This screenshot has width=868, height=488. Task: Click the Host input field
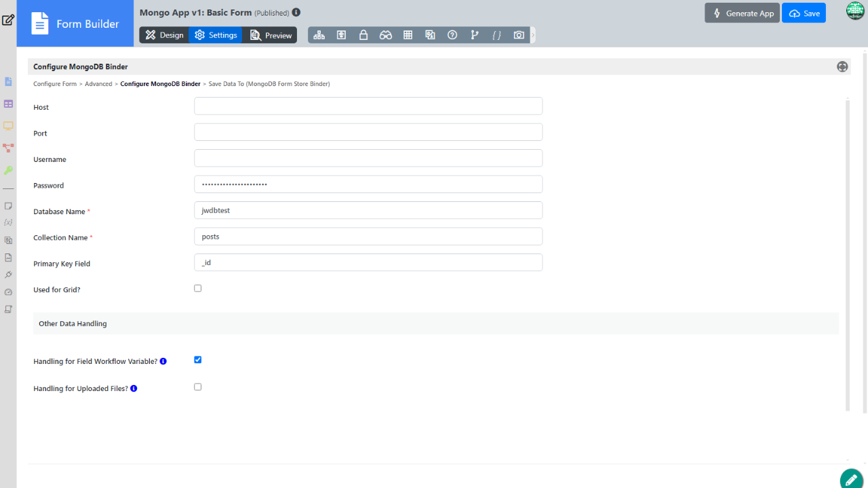click(368, 106)
